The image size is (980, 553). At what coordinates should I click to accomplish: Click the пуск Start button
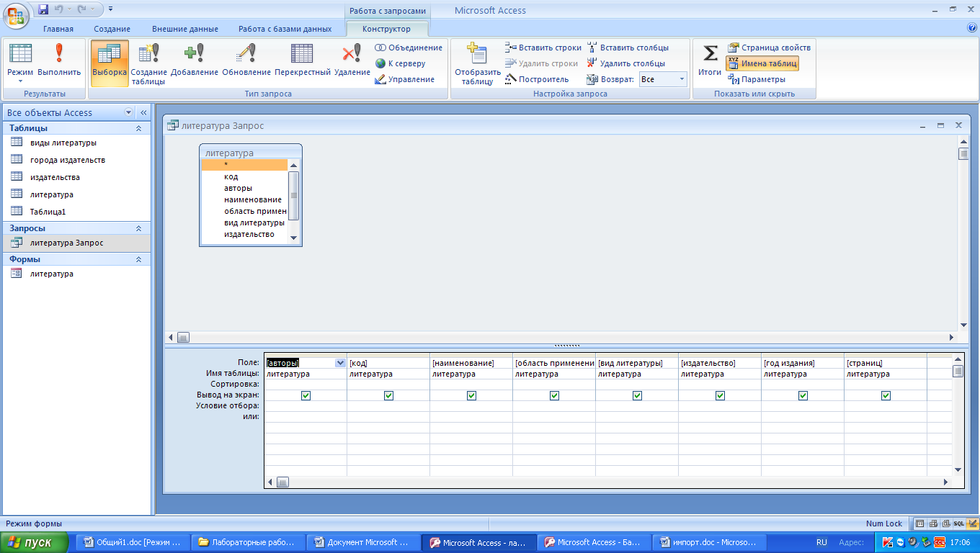35,543
